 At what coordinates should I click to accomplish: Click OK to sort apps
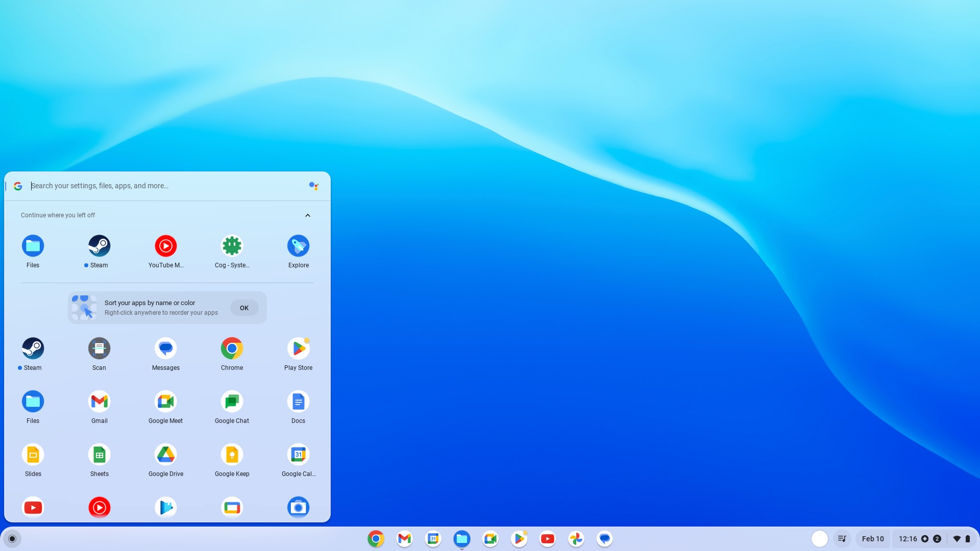tap(243, 308)
